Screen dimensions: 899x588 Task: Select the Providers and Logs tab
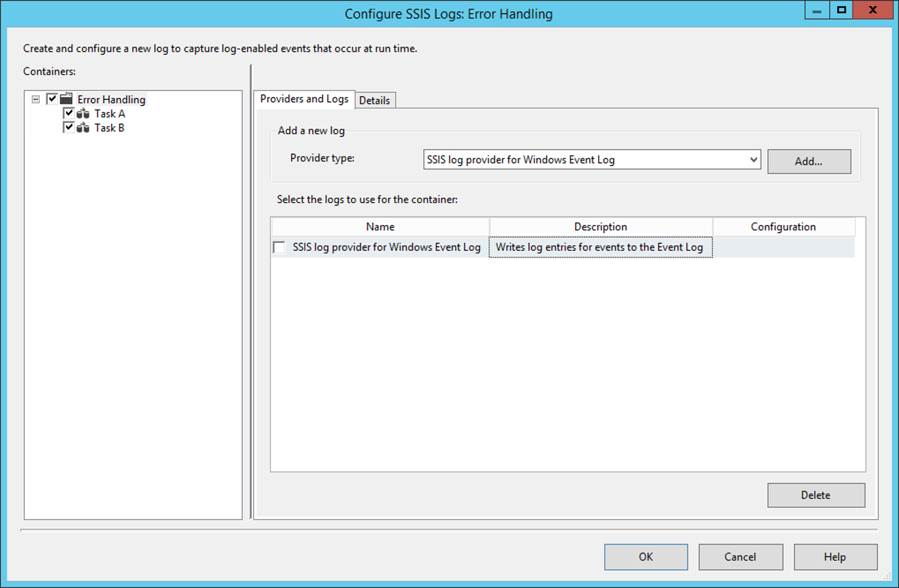(x=304, y=99)
